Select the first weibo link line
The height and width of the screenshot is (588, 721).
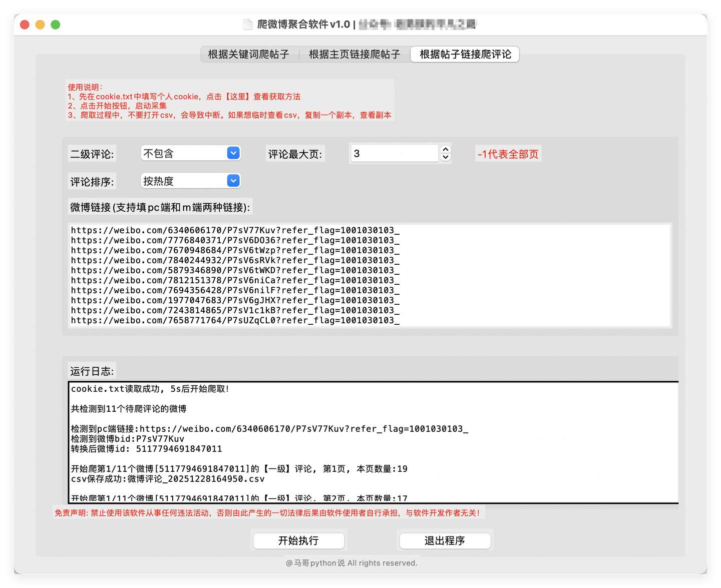[x=235, y=231]
